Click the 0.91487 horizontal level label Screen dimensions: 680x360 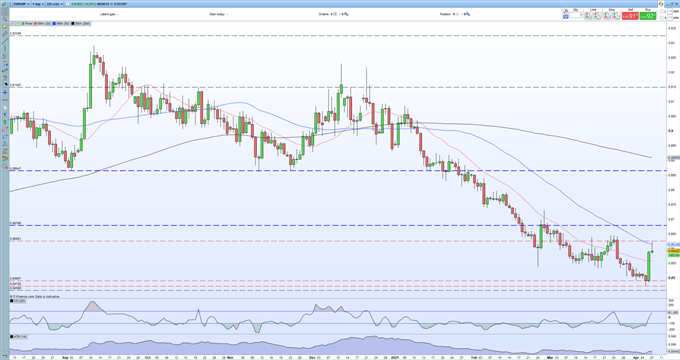coord(16,85)
